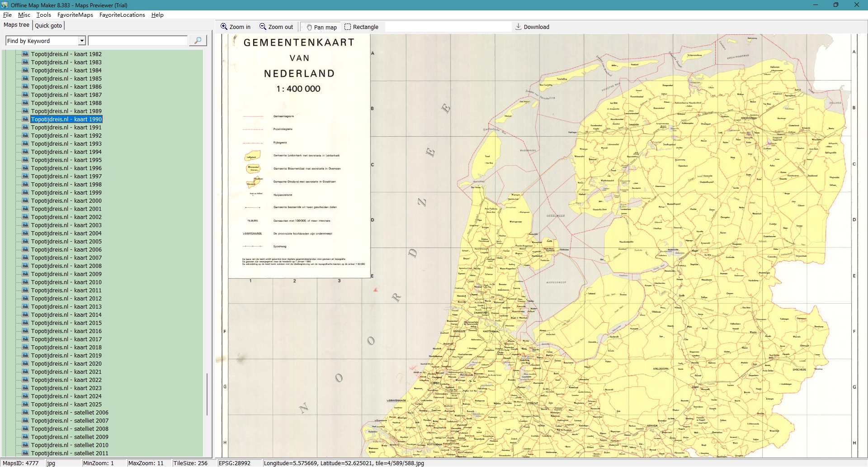Click the toolbar text field beside Rectangle
The image size is (868, 467).
click(448, 27)
